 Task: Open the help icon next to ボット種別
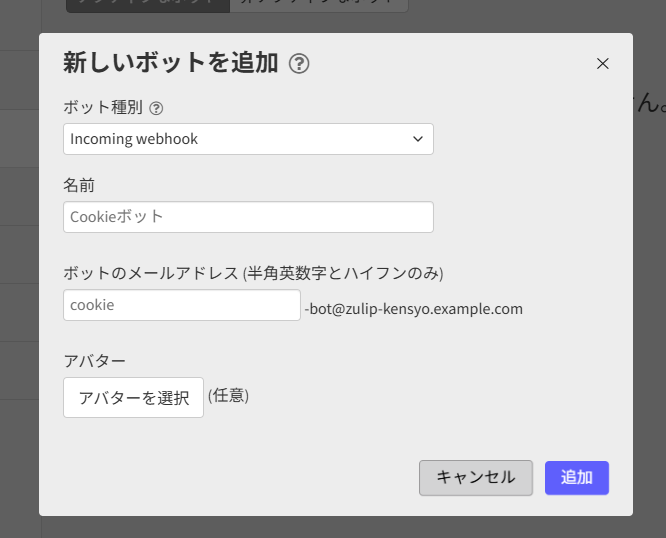pos(156,108)
